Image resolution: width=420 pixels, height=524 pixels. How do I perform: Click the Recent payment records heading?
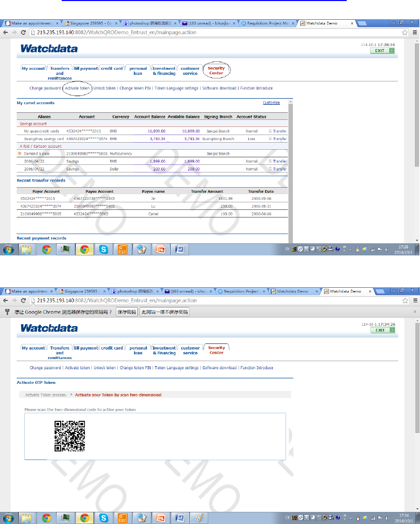coord(41,238)
